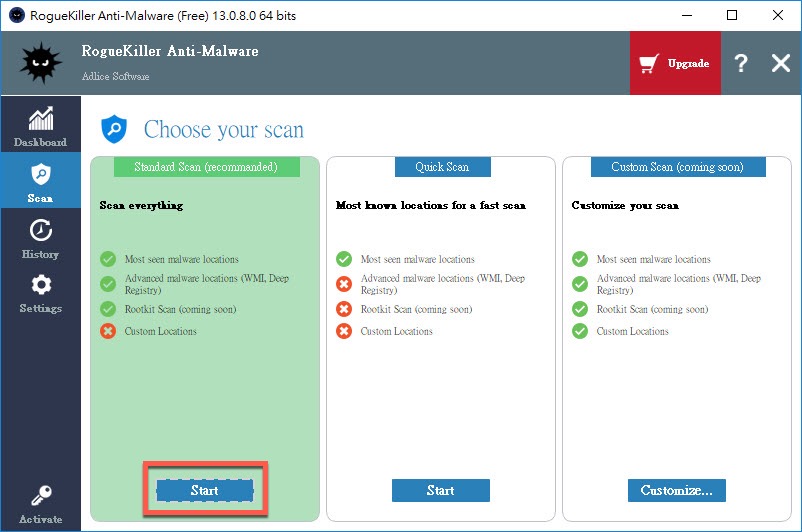This screenshot has height=532, width=802.
Task: Click the Standard Scan (recommanded) header
Action: 206,167
